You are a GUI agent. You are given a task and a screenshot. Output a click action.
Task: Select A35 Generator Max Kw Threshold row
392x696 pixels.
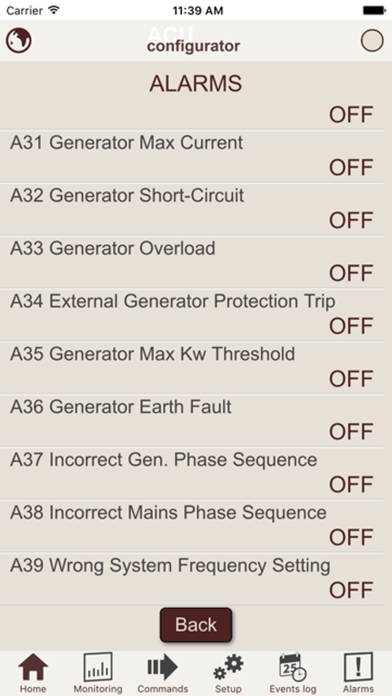click(191, 368)
